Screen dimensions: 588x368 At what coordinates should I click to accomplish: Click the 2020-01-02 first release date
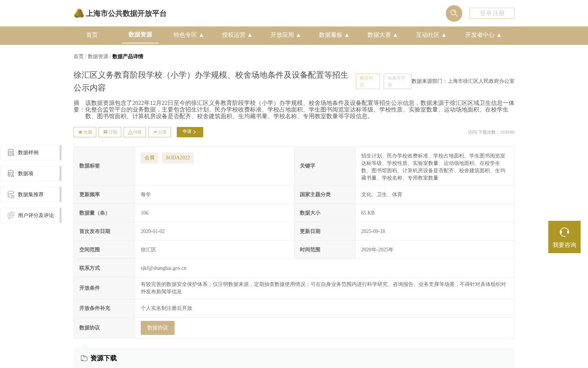[x=153, y=231]
